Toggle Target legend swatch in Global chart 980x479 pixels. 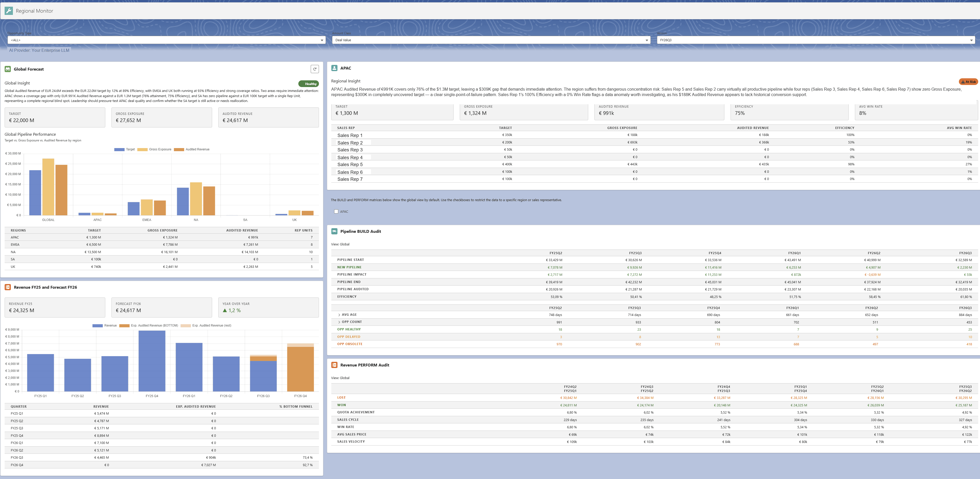click(x=119, y=150)
